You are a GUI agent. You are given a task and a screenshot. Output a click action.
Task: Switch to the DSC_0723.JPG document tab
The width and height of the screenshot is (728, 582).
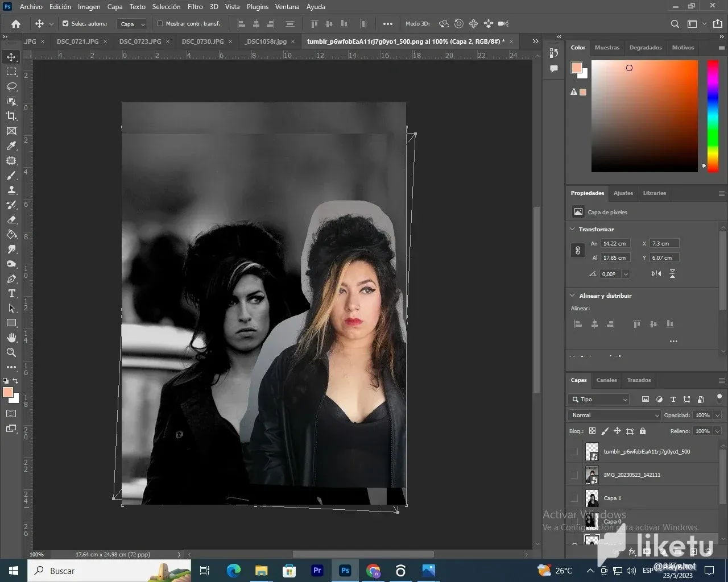tap(140, 41)
